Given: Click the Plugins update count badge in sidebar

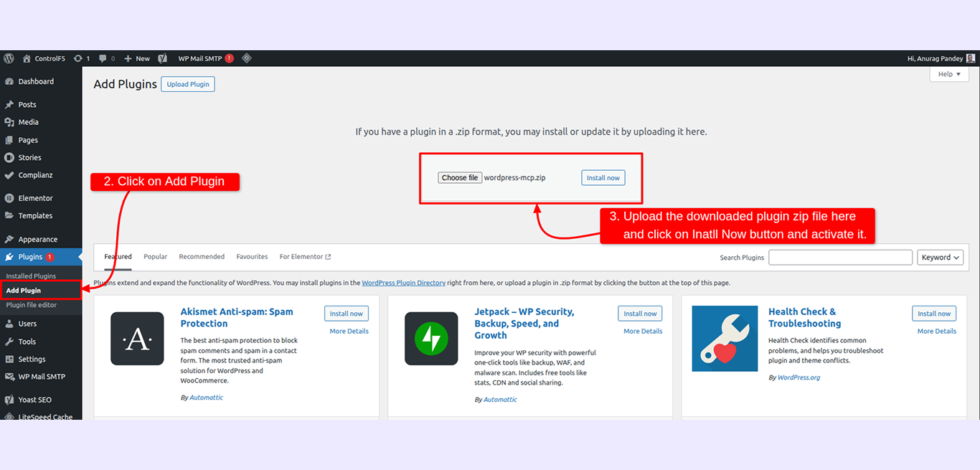Looking at the screenshot, I should coord(50,257).
